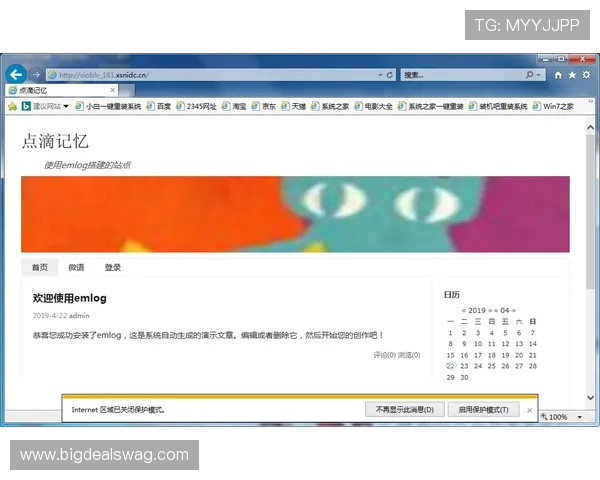Open the 系统之家 favorite
The height and width of the screenshot is (480, 600).
click(x=330, y=106)
